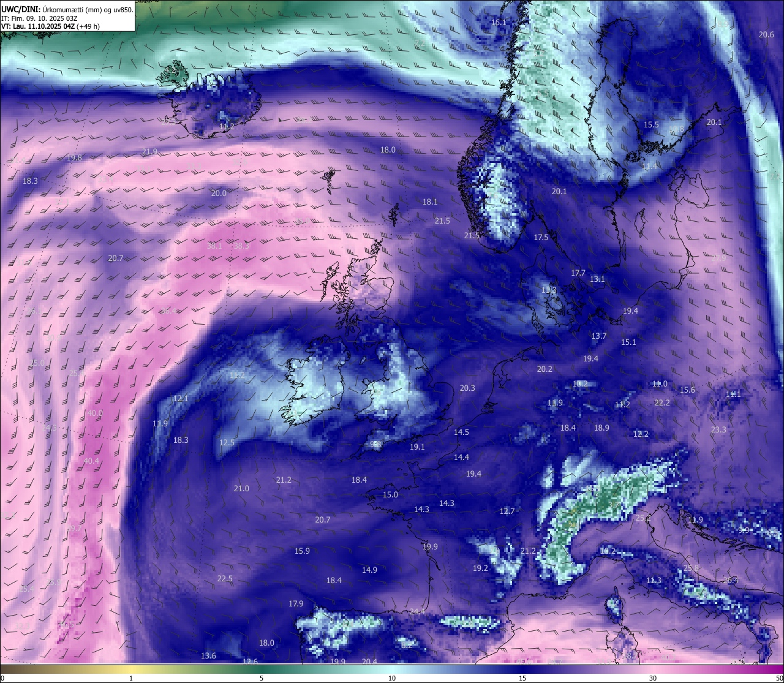This screenshot has height=683, width=784.
Task: Click the 23.3 value near the right edge
Action: point(718,430)
